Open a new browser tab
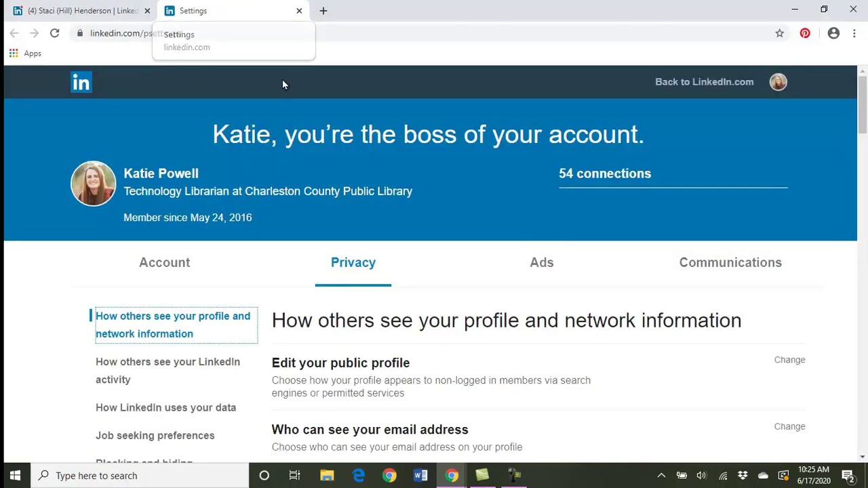 [323, 11]
